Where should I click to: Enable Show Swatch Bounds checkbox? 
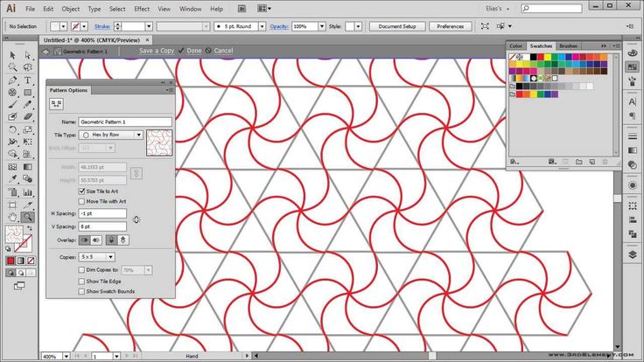(x=81, y=291)
